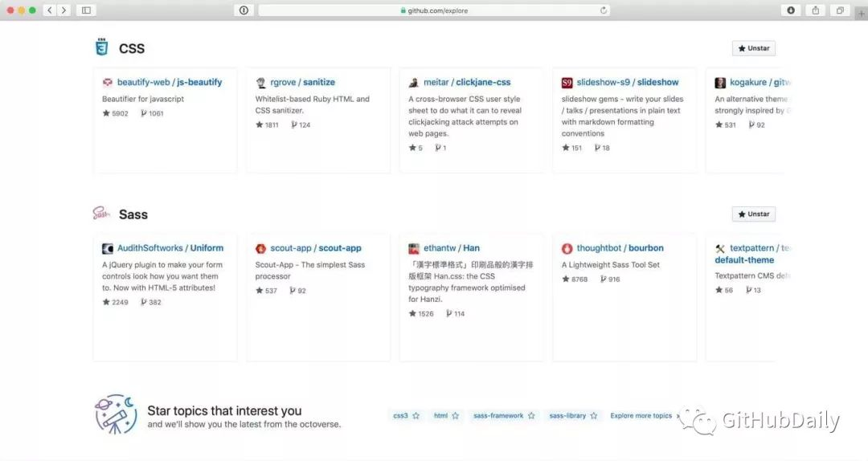View Han 1526 stars count
Screen dimensions: 868x461
(x=421, y=314)
